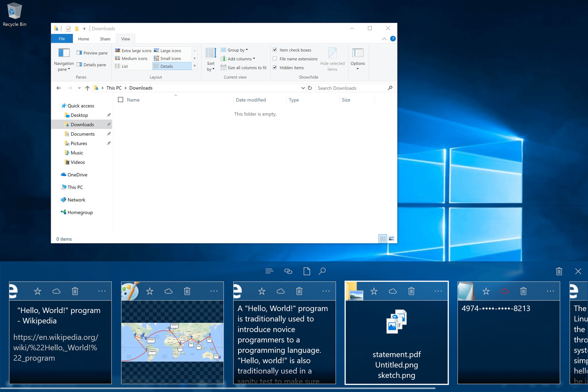Close the clipboard manager panel

coord(578,271)
